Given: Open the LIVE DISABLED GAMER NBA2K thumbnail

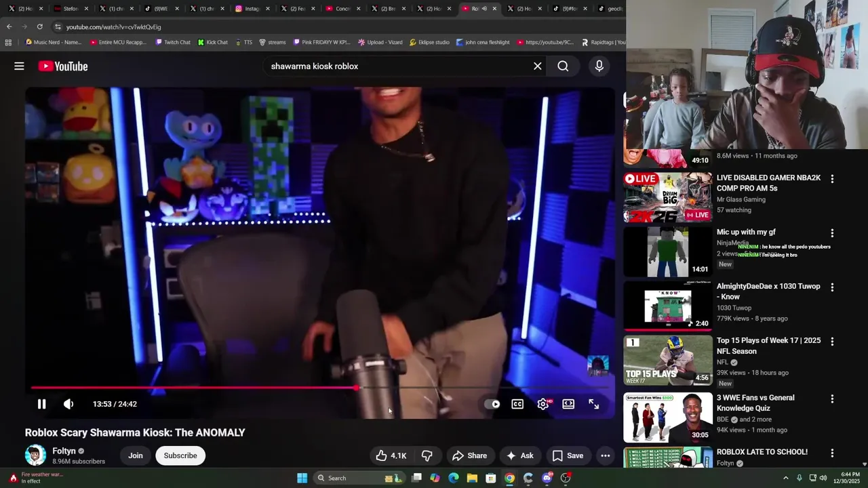Looking at the screenshot, I should click(667, 197).
